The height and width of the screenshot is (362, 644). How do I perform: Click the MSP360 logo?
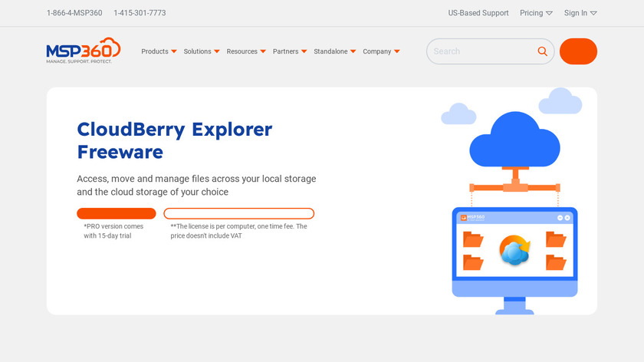click(x=84, y=51)
